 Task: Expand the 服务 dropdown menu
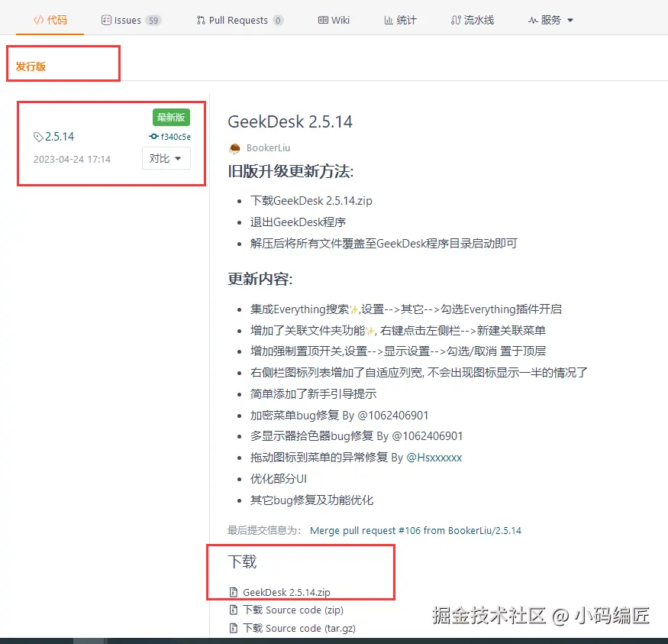click(x=551, y=20)
